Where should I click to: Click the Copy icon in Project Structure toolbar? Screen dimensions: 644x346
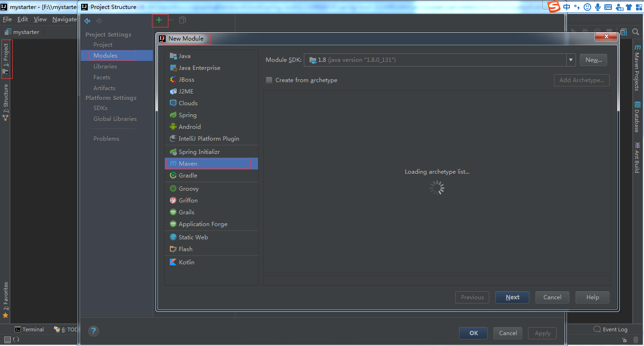pos(183,20)
